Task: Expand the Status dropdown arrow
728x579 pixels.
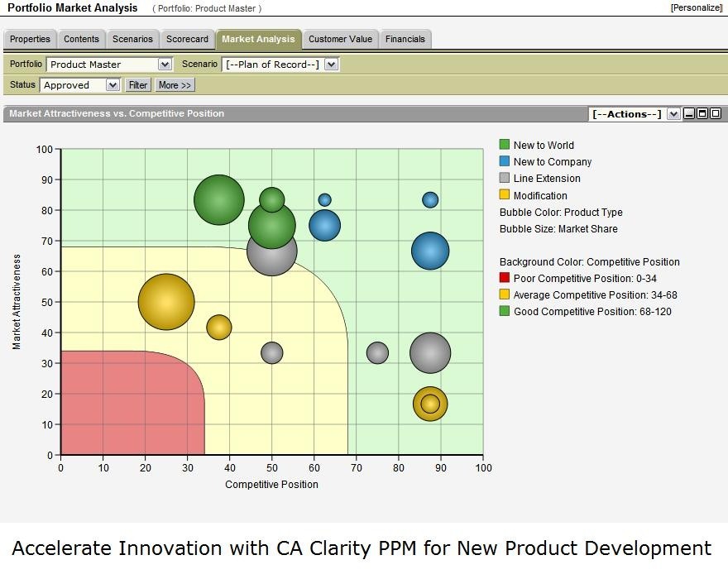Action: point(113,85)
